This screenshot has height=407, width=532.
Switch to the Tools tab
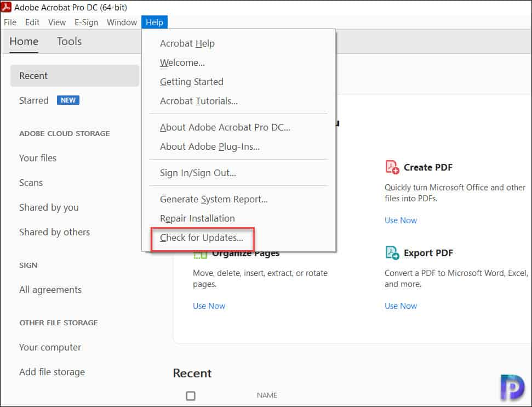click(x=69, y=41)
